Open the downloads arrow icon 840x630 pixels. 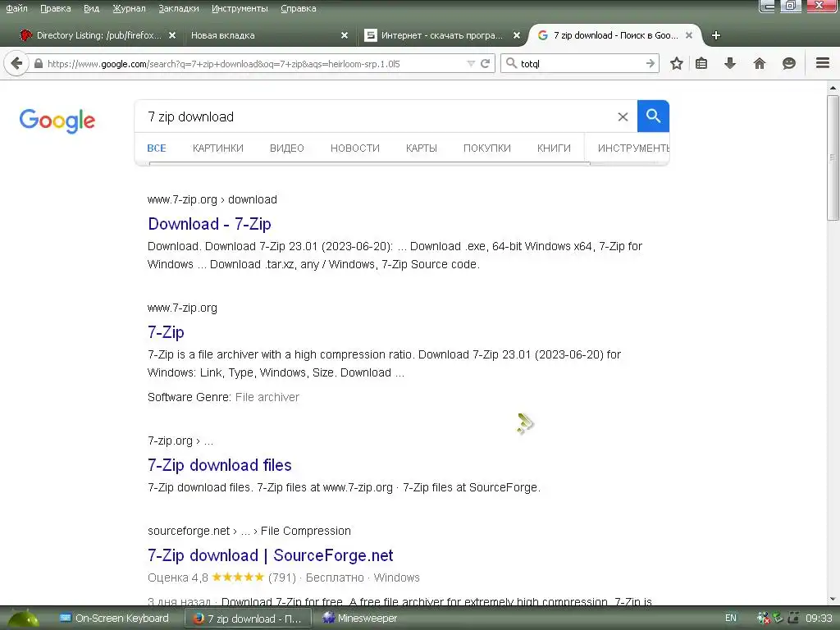[729, 63]
